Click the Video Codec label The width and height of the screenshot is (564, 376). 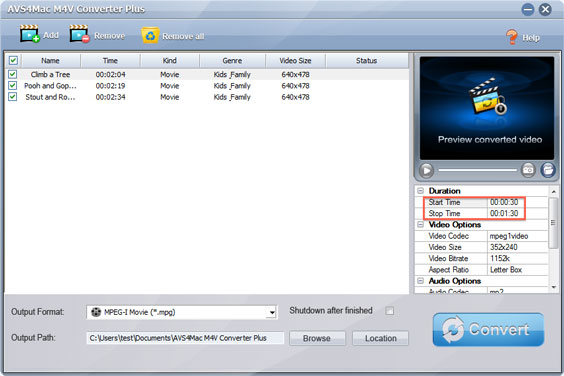[x=449, y=236]
